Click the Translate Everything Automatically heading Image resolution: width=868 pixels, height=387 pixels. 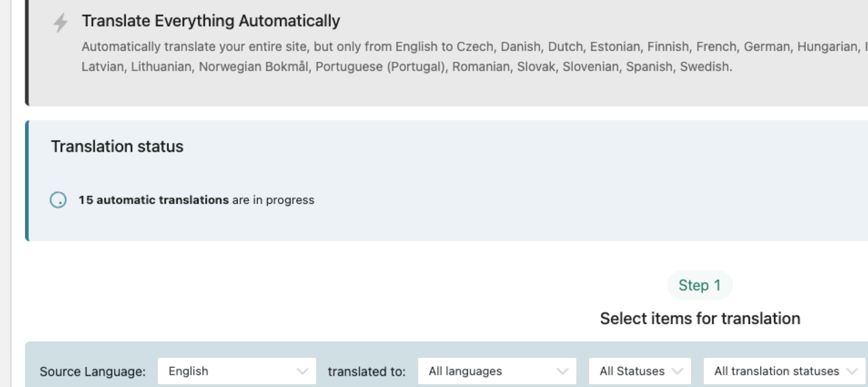coord(211,21)
